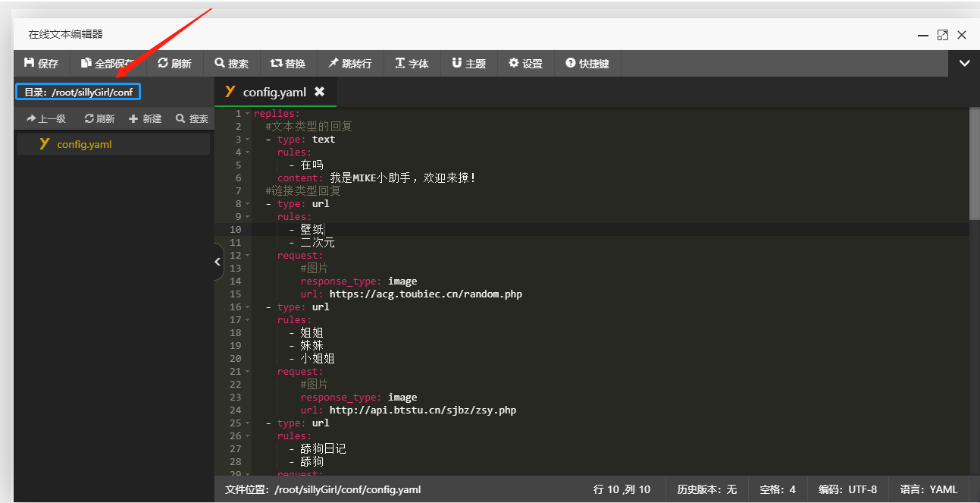Click the 文件位置 file path in status bar

(x=323, y=489)
